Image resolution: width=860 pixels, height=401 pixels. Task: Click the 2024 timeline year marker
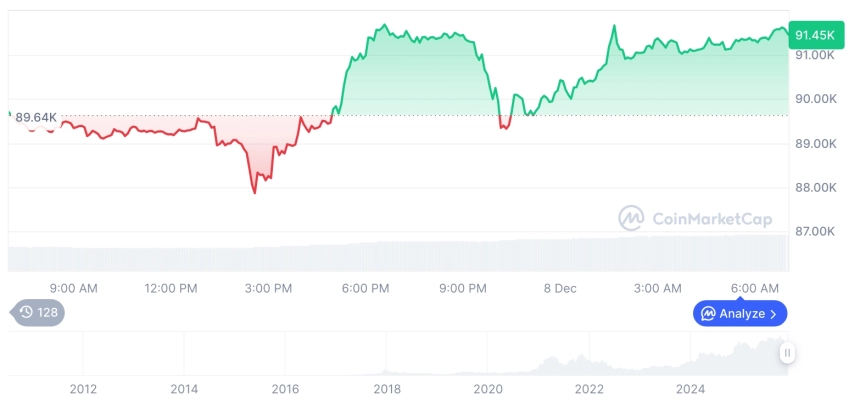coord(691,389)
